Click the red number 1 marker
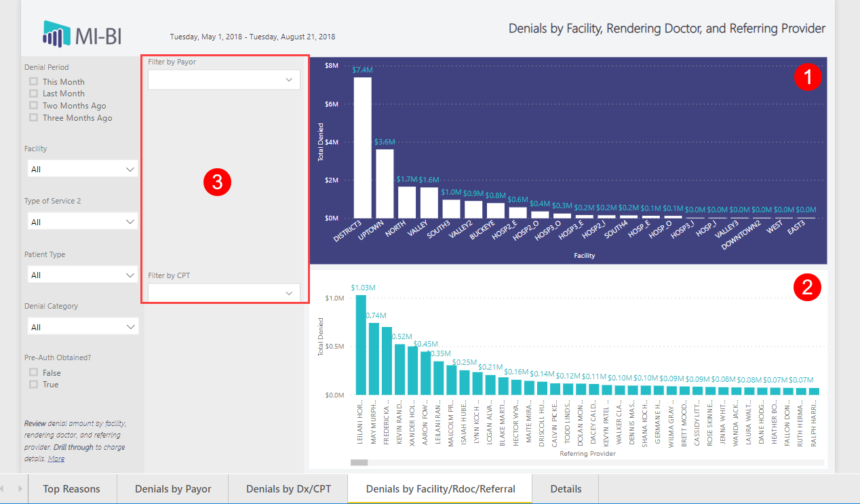The height and width of the screenshot is (504, 860). coord(807,77)
